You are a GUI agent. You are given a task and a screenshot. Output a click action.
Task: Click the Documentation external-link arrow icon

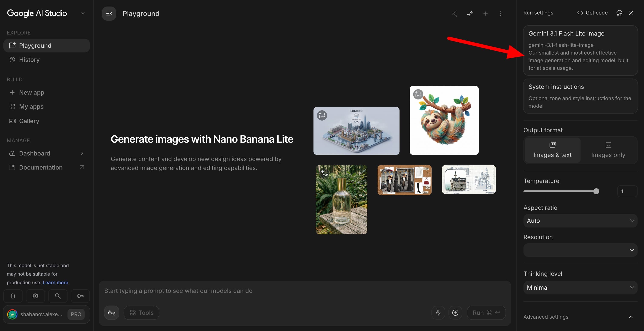tap(82, 167)
